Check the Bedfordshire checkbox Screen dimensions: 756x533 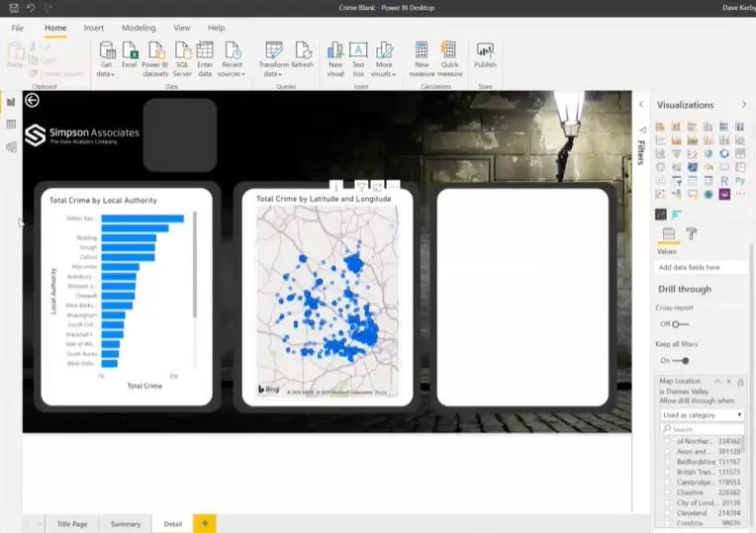click(667, 462)
